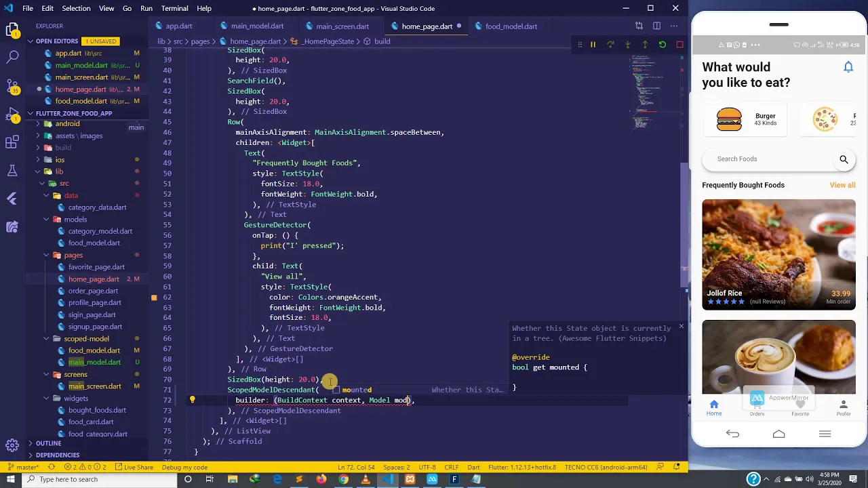
Task: Open Firefox from the Windows taskbar
Action: (x=321, y=479)
